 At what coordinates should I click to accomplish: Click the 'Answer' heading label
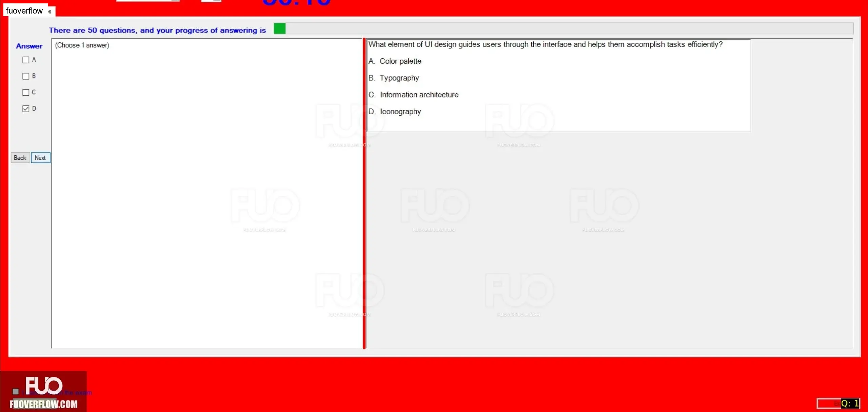click(29, 46)
